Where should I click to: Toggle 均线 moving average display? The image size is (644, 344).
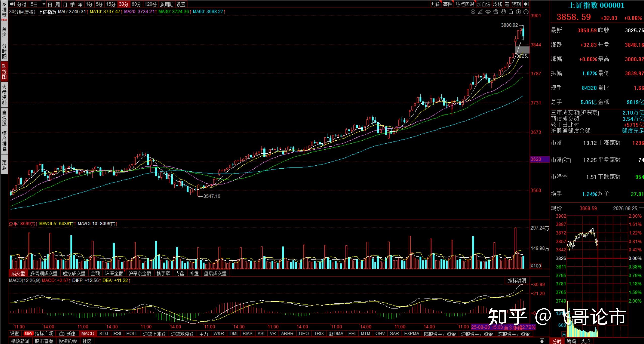click(x=497, y=4)
